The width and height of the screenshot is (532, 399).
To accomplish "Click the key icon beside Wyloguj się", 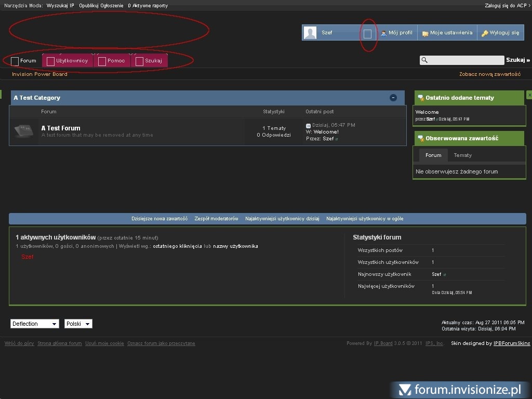I will coord(485,33).
